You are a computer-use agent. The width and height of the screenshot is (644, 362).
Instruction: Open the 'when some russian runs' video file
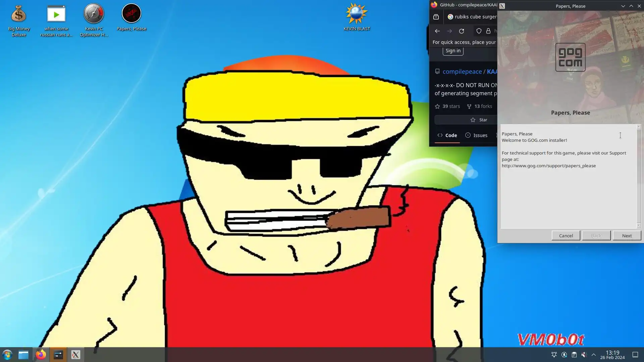coord(56,15)
